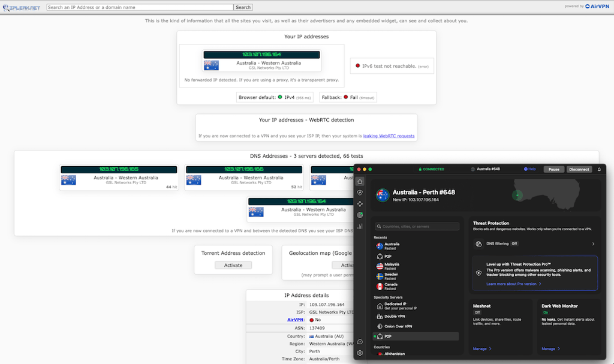This screenshot has height=364, width=614.
Task: Click the New IP: 103.107.196.164 text
Action: click(416, 200)
